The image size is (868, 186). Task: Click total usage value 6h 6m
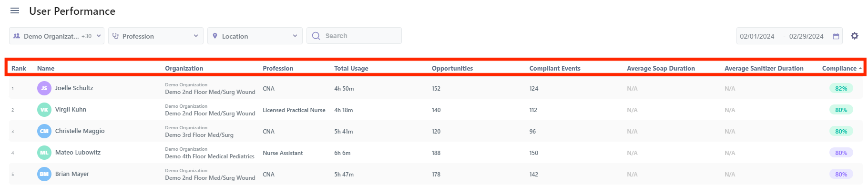pyautogui.click(x=342, y=153)
